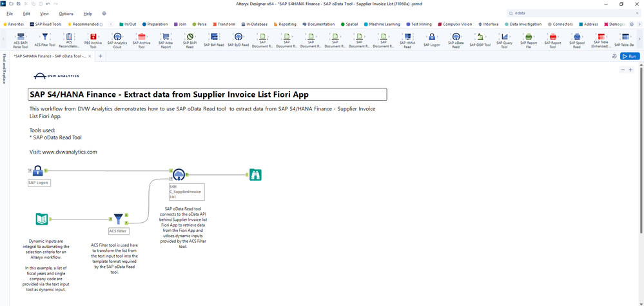Viewport: 644px width, 306px height.
Task: Open the In/Out tool category
Action: pyautogui.click(x=128, y=25)
